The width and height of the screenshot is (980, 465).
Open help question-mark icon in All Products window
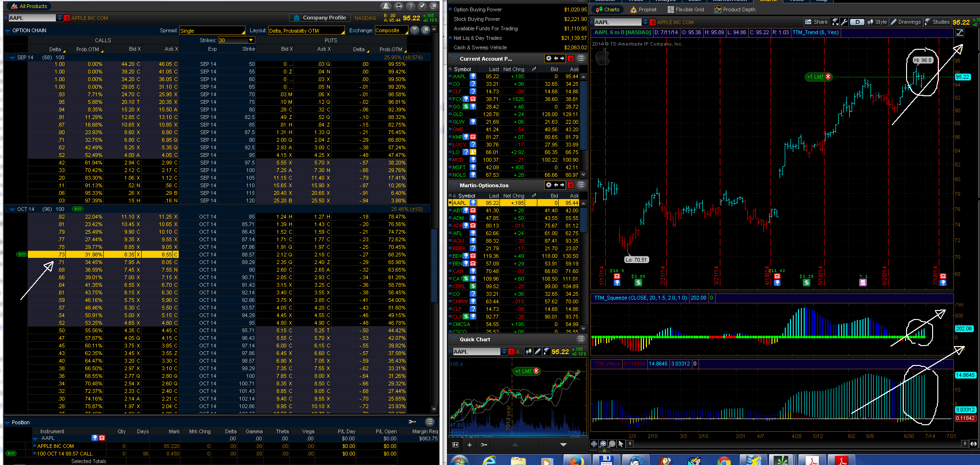click(410, 6)
